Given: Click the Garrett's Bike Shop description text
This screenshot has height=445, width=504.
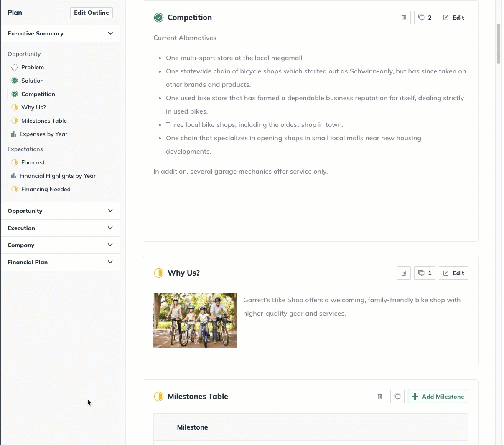Looking at the screenshot, I should [352, 306].
